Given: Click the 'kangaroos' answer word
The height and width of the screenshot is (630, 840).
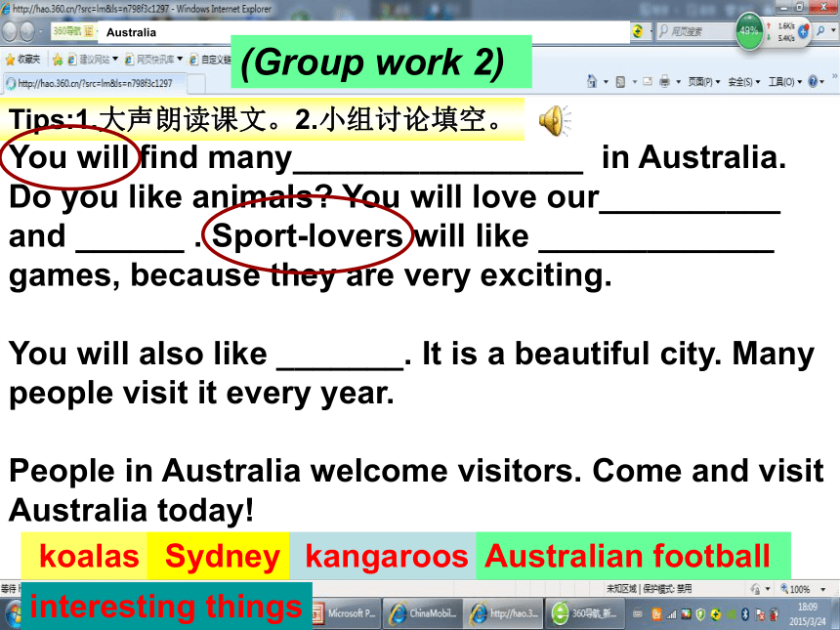Looking at the screenshot, I should pos(387,556).
